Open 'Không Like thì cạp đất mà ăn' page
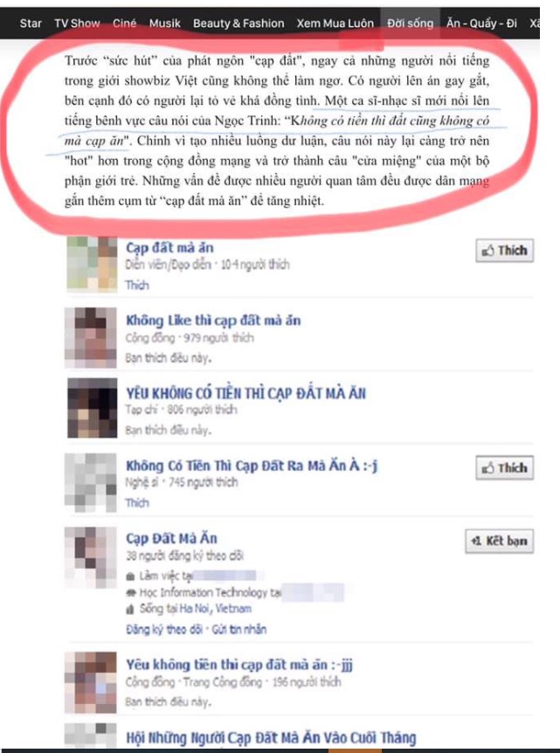The height and width of the screenshot is (753, 560). point(213,321)
